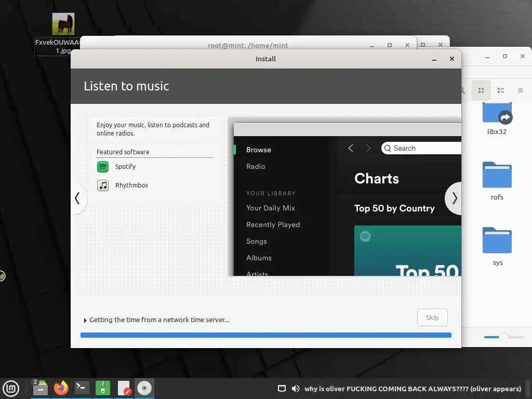Open the terminal taskbar icon
This screenshot has width=532, height=399.
(82, 388)
